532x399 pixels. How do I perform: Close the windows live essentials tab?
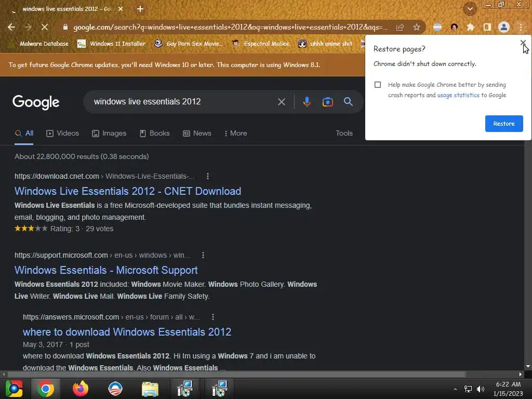(x=121, y=9)
